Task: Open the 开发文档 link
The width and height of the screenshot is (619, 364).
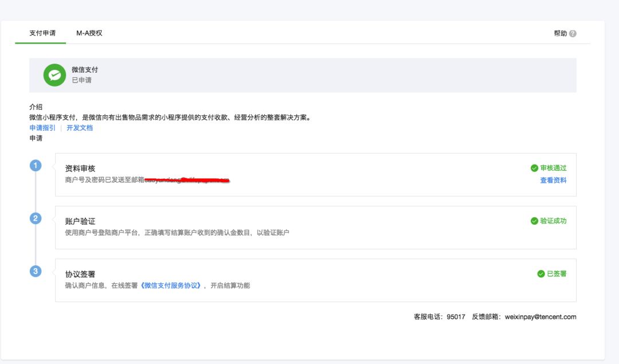Action: (x=79, y=128)
